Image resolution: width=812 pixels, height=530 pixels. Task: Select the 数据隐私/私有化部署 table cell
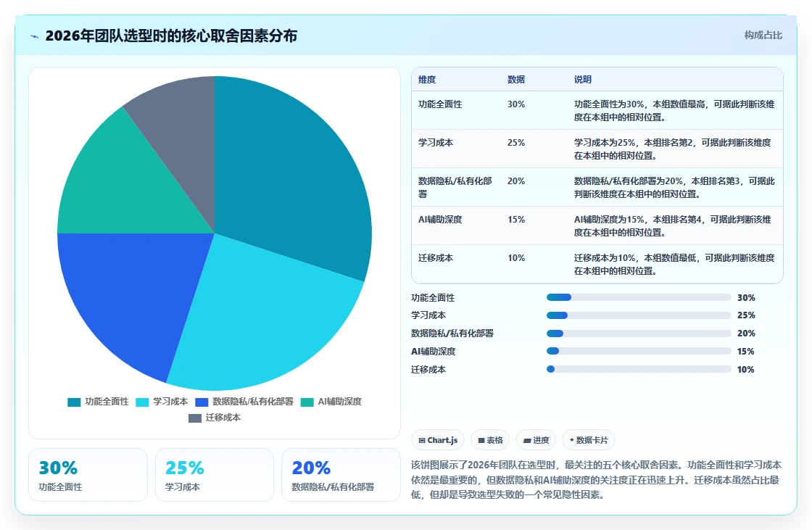click(x=455, y=187)
